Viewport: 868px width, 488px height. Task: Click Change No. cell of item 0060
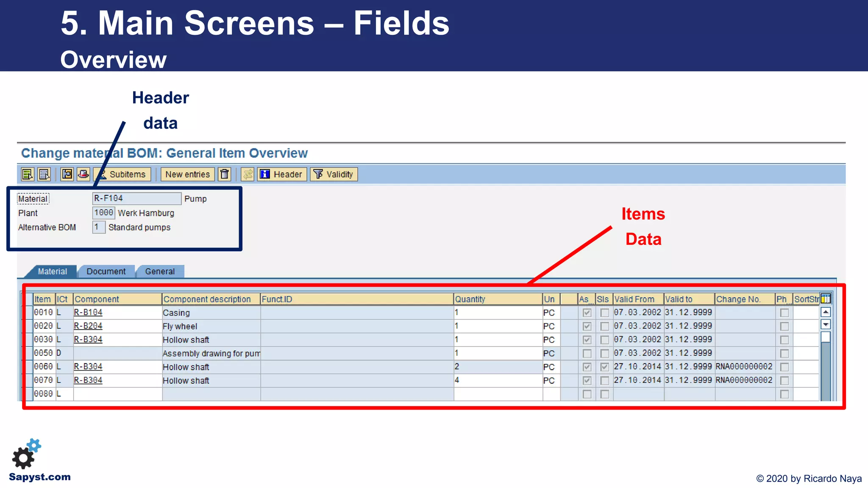745,367
